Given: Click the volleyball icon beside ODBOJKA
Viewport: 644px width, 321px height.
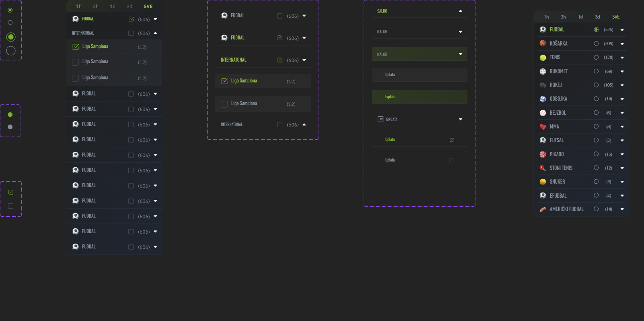Looking at the screenshot, I should (x=543, y=99).
